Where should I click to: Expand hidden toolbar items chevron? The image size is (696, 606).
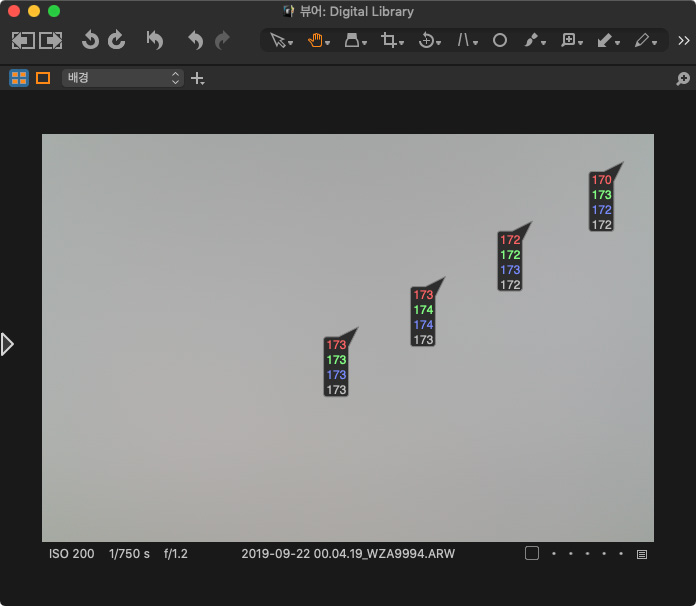684,40
